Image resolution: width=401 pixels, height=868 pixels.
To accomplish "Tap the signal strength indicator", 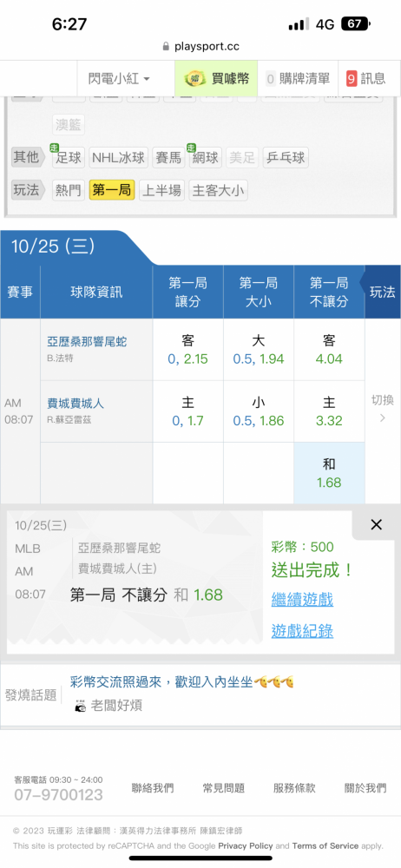I will tap(299, 24).
